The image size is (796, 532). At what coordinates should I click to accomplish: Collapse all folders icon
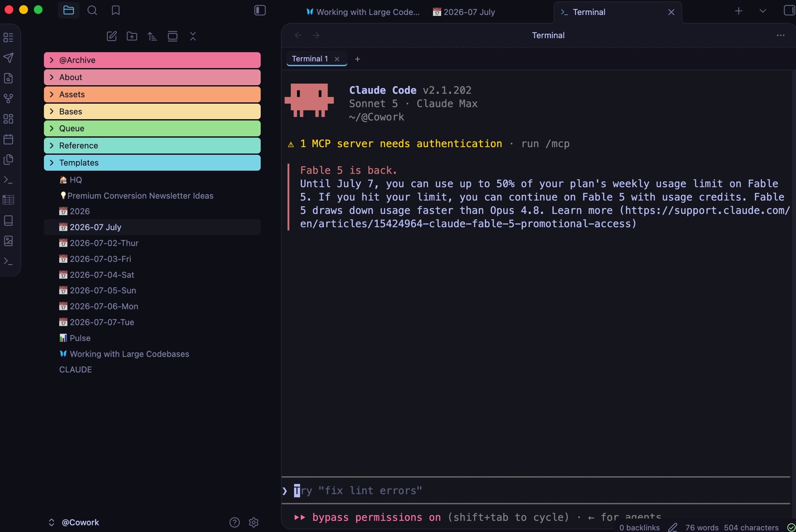[193, 36]
